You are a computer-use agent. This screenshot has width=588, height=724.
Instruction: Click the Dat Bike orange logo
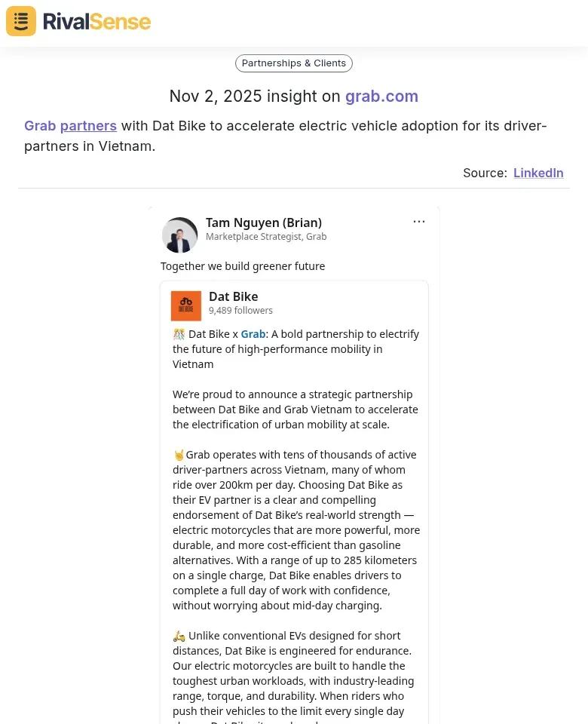click(185, 305)
